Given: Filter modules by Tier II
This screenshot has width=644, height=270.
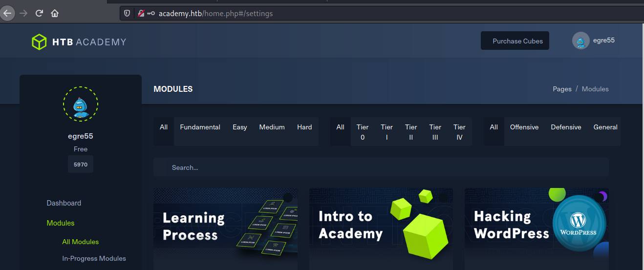Looking at the screenshot, I should click(411, 132).
